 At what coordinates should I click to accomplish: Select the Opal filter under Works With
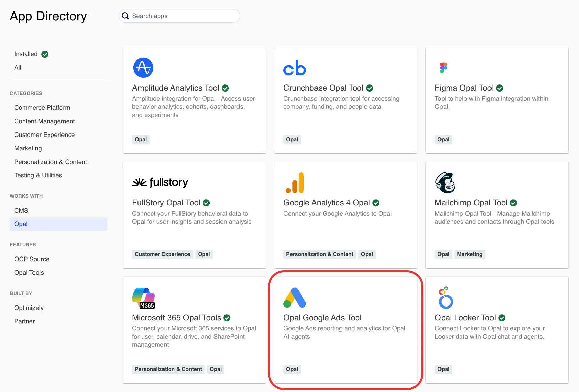click(x=58, y=224)
